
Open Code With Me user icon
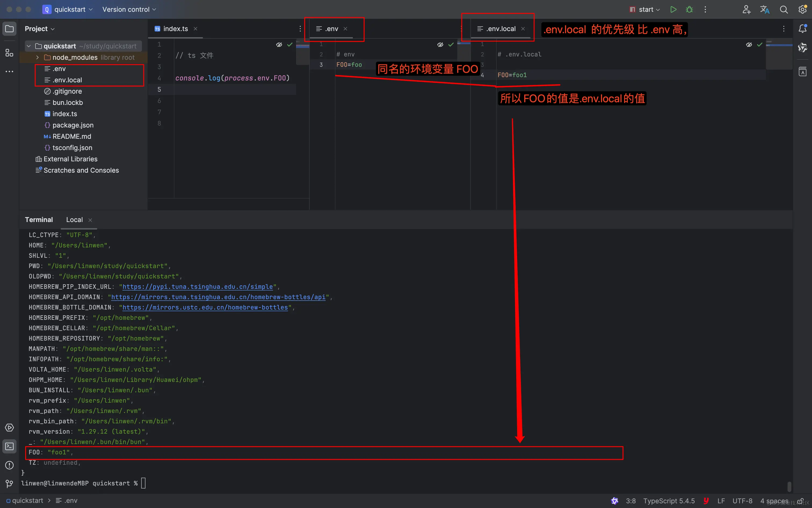point(746,9)
